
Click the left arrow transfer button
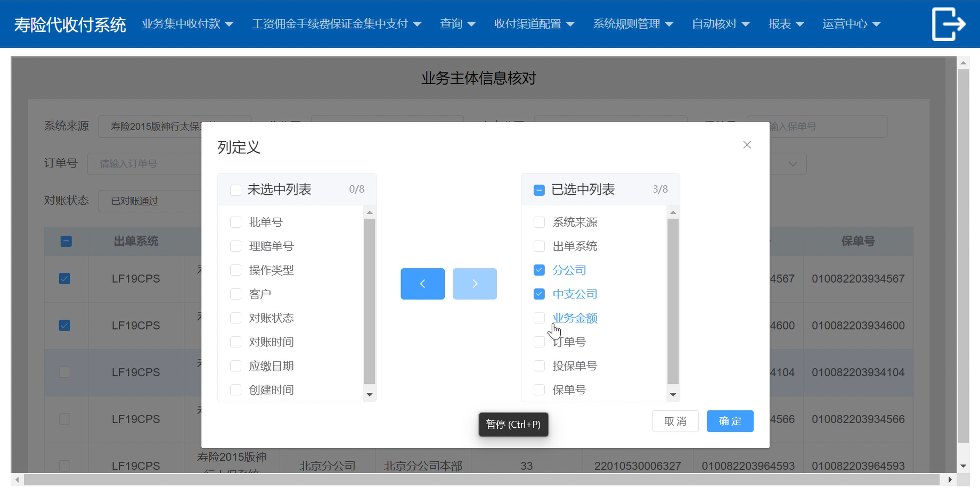[422, 284]
